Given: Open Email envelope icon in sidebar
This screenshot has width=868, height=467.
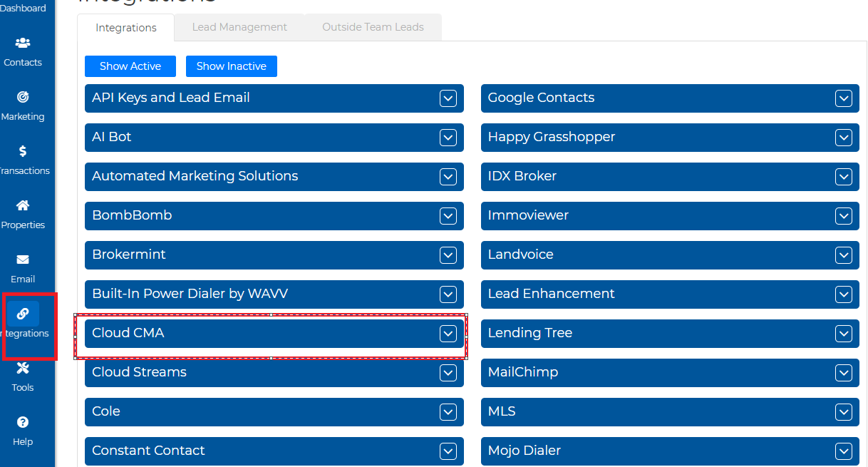Looking at the screenshot, I should pyautogui.click(x=23, y=260).
